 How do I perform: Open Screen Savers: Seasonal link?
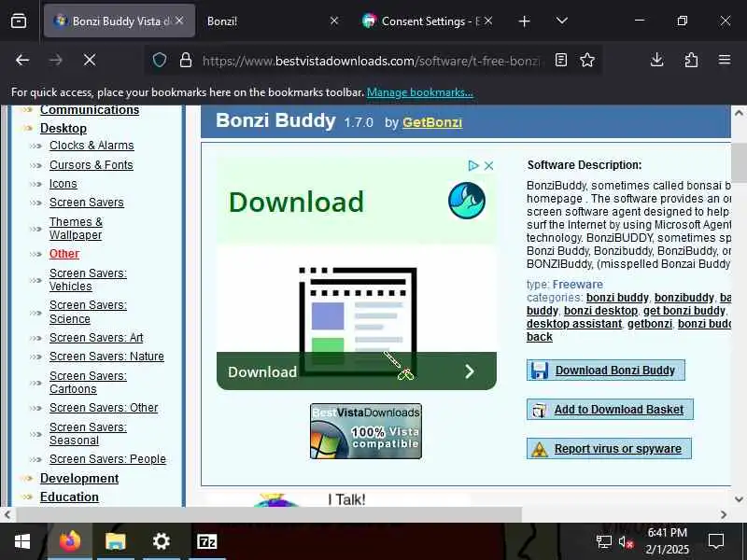tap(88, 434)
